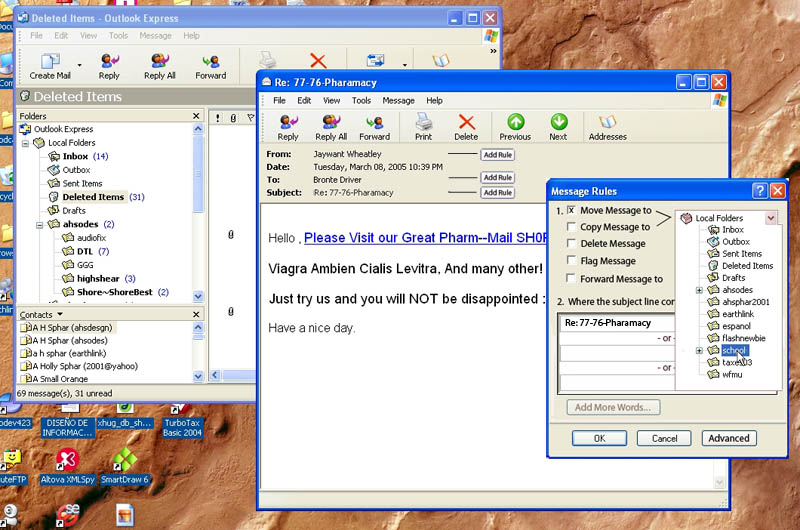Enable Copy Message to checkbox

[571, 226]
